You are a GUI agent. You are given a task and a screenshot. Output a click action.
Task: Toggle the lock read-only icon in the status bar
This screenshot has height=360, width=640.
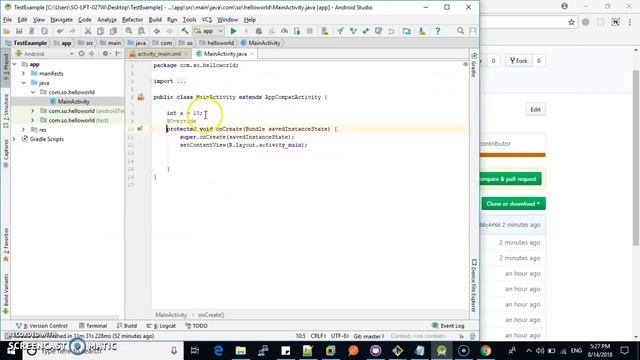(x=461, y=336)
